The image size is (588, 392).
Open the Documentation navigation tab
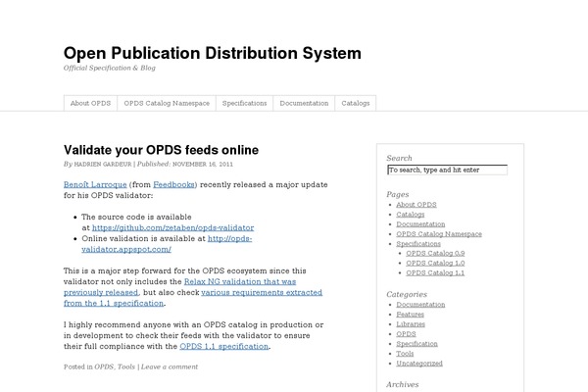304,103
